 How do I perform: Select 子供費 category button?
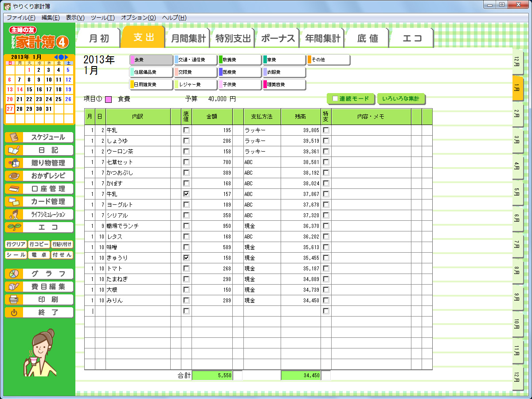pos(240,85)
